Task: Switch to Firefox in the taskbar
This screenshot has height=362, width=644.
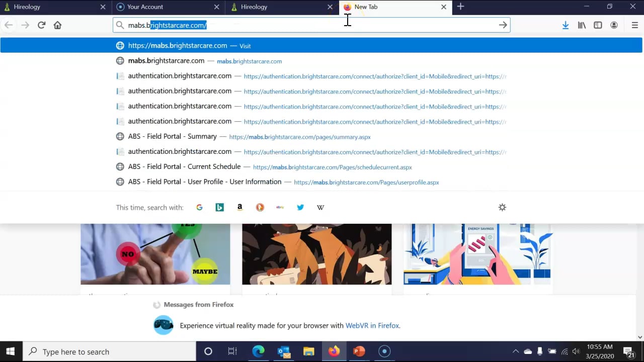Action: pos(334,351)
